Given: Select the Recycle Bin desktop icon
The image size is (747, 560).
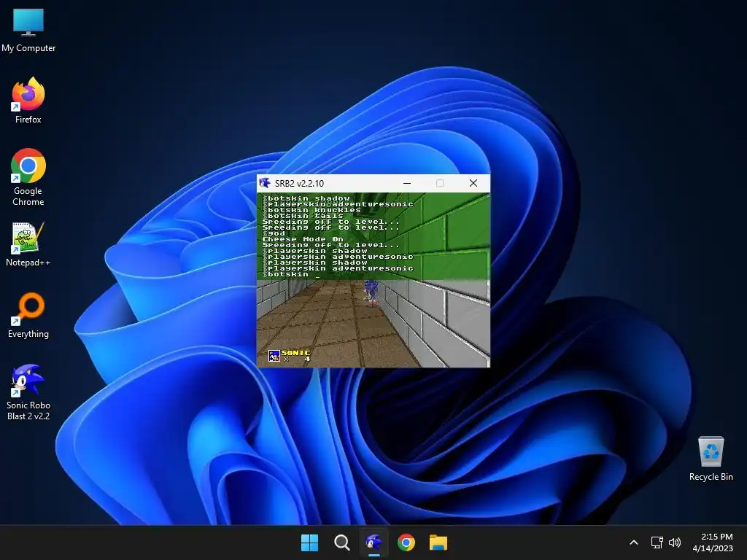Looking at the screenshot, I should pyautogui.click(x=711, y=459).
